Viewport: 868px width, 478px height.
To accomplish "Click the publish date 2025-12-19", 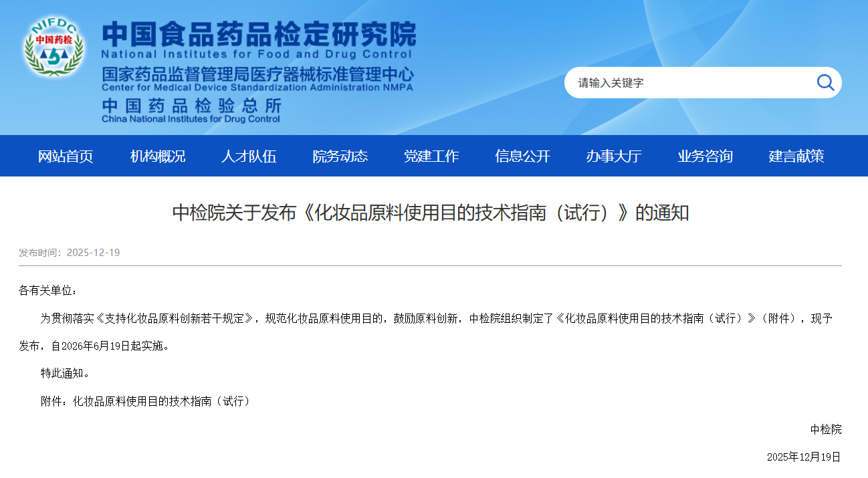I will (x=93, y=253).
